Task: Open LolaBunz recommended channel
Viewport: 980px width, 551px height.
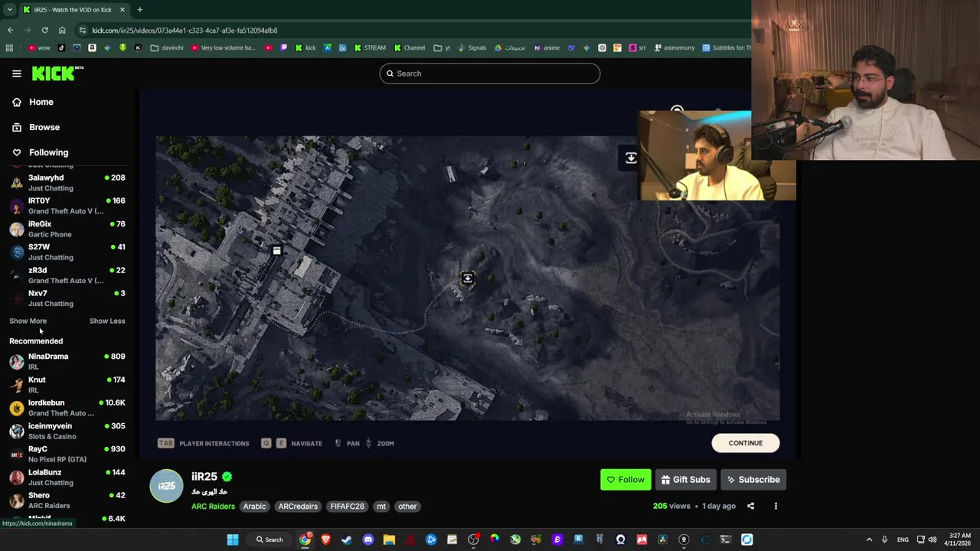Action: 67,477
